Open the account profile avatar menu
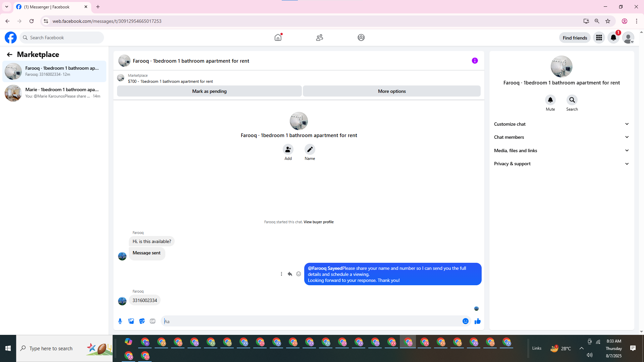Viewport: 644px width, 362px height. [628, 38]
